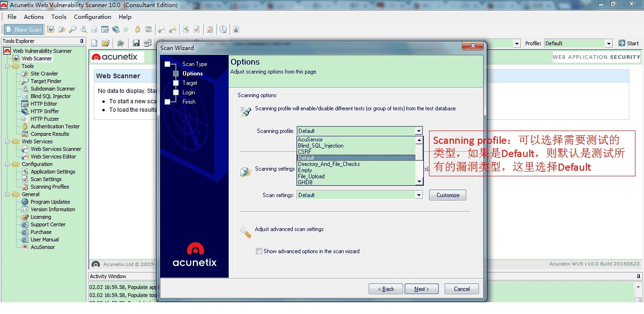This screenshot has height=314, width=644.
Task: Enable Show advanced options in scan wizard
Action: click(x=259, y=251)
